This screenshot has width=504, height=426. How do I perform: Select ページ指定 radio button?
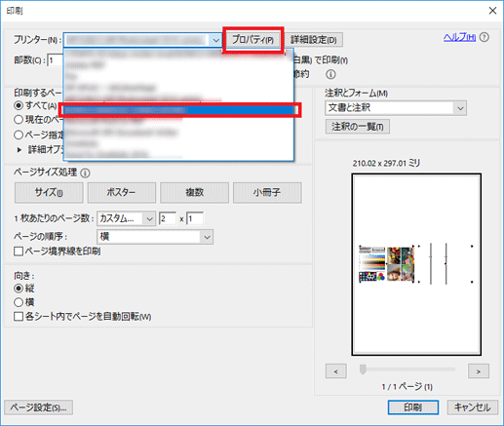point(19,135)
